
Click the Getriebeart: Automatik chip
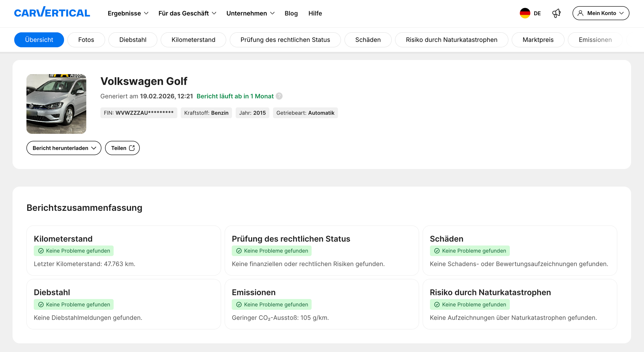pos(305,113)
